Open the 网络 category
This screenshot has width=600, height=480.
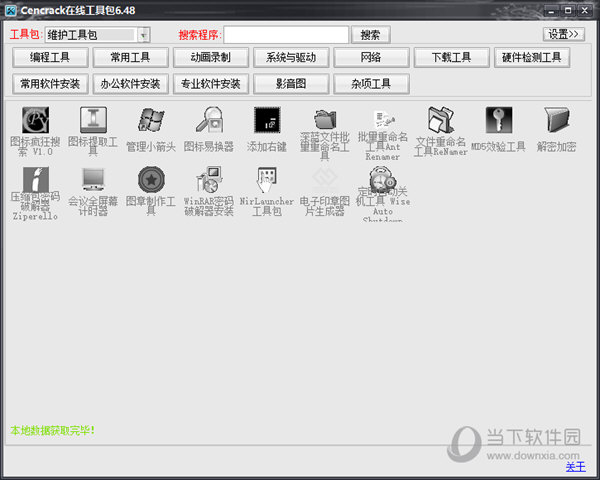[371, 57]
